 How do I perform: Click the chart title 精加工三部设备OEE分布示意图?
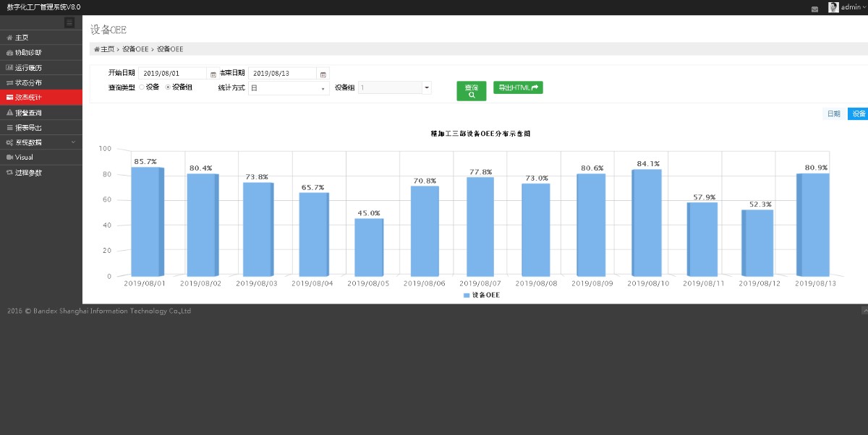point(480,134)
